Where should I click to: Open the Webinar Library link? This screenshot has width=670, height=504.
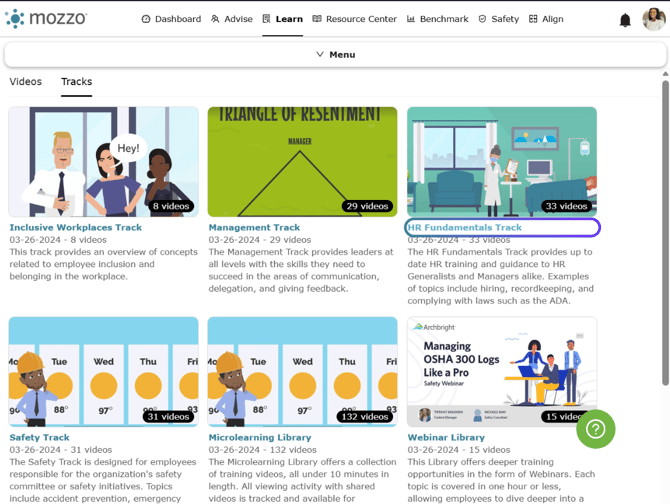(x=446, y=437)
